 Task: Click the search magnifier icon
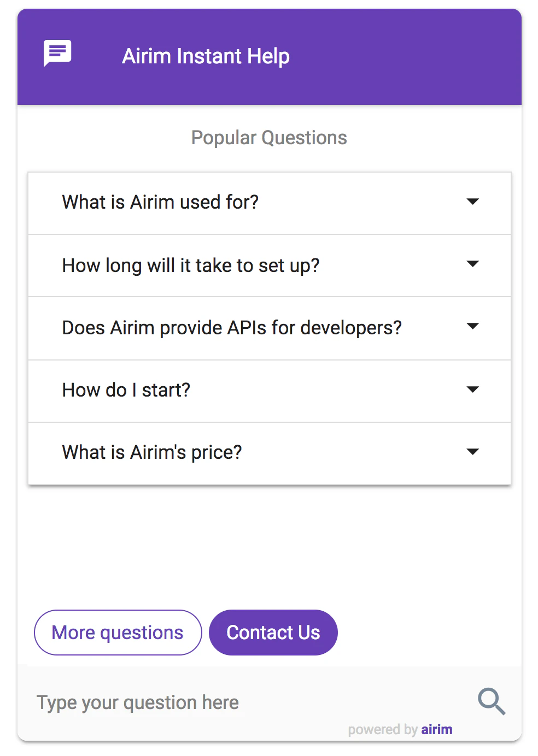490,701
